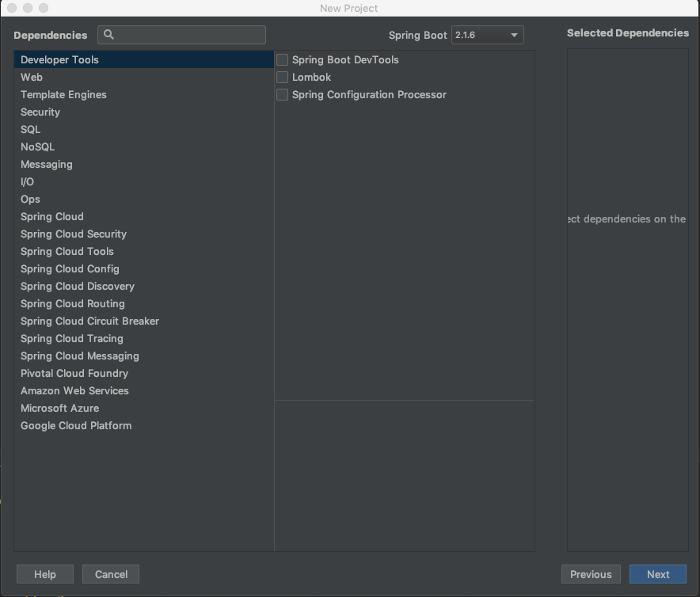The image size is (700, 597).
Task: Focus the dependencies search field
Action: pyautogui.click(x=181, y=35)
